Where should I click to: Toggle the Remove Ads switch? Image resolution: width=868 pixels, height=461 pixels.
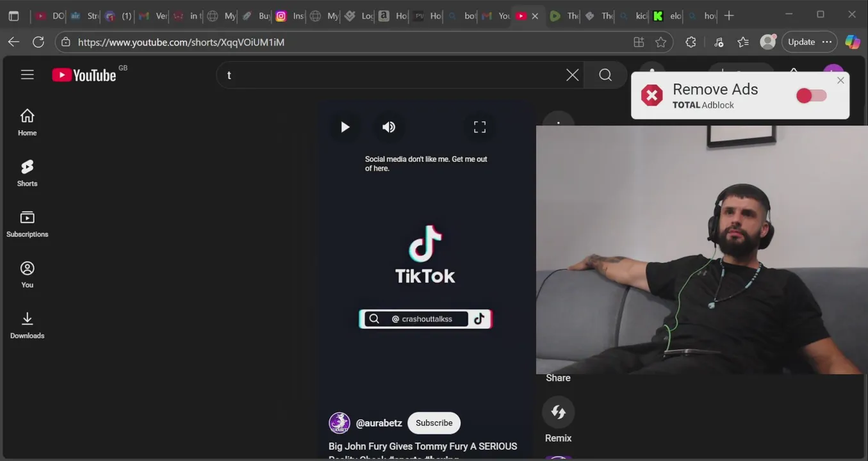(811, 95)
